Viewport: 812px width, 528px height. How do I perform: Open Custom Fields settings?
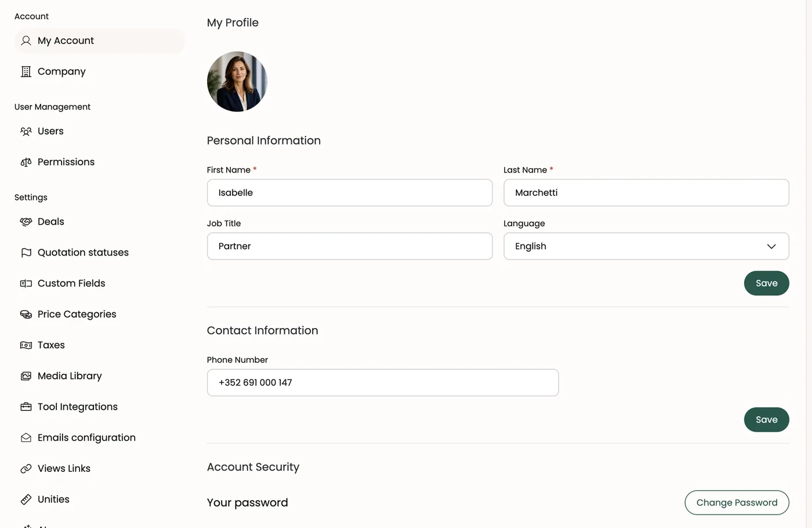(x=99, y=283)
